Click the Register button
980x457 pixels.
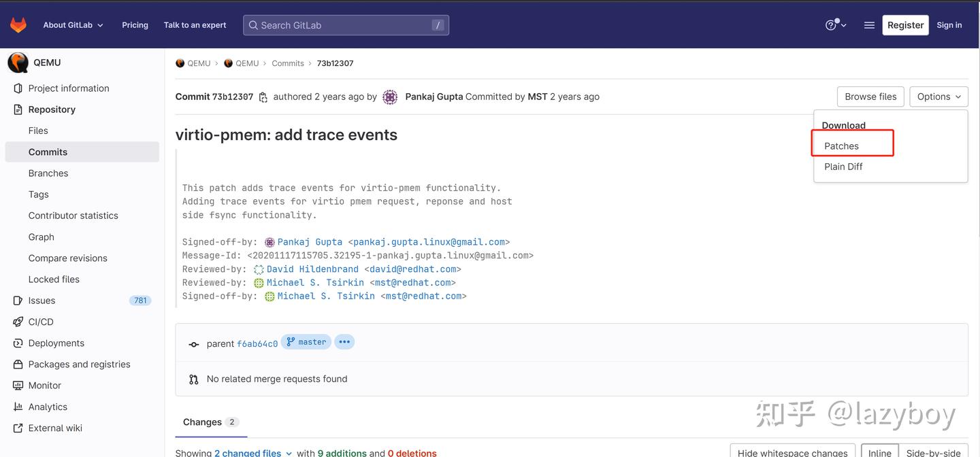pos(905,25)
